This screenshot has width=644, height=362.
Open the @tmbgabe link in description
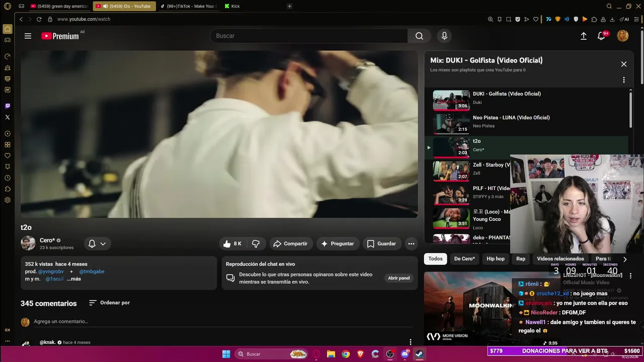point(92,271)
